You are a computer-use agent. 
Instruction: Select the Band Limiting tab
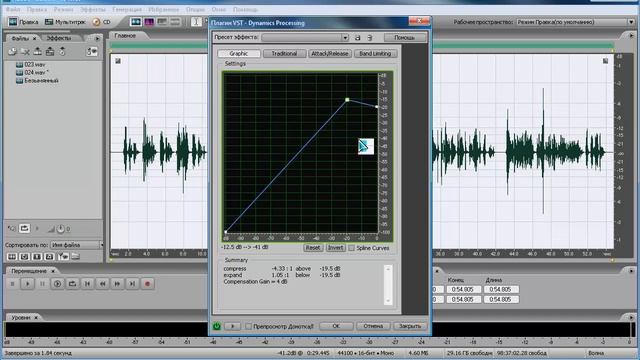click(375, 53)
